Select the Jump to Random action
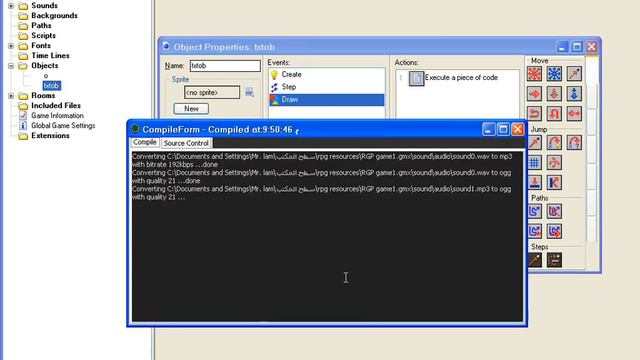 pyautogui.click(x=574, y=142)
